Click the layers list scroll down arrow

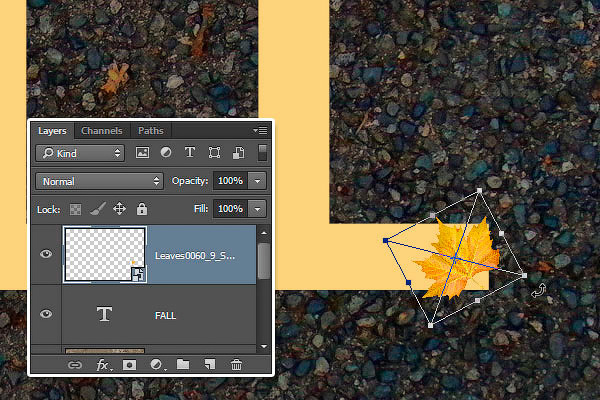(x=264, y=346)
